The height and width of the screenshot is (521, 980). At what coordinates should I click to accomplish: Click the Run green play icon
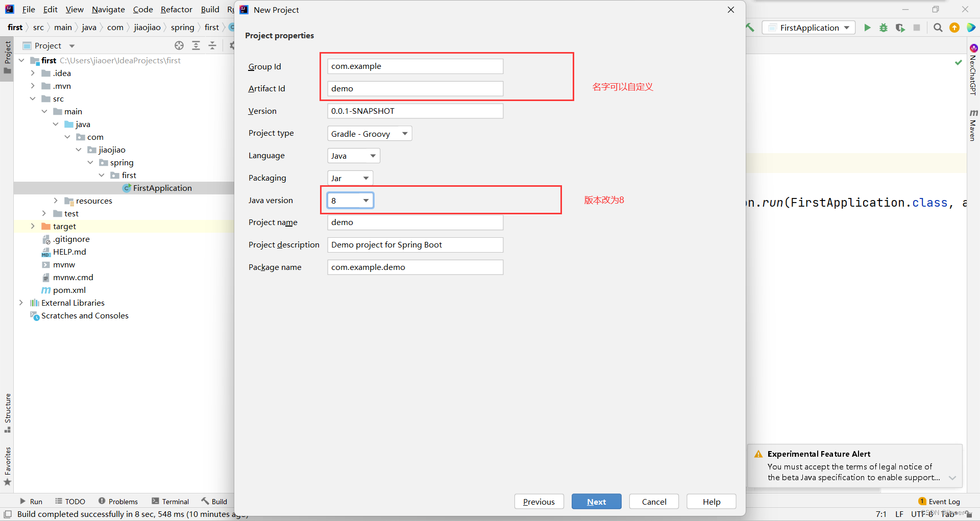coord(867,28)
